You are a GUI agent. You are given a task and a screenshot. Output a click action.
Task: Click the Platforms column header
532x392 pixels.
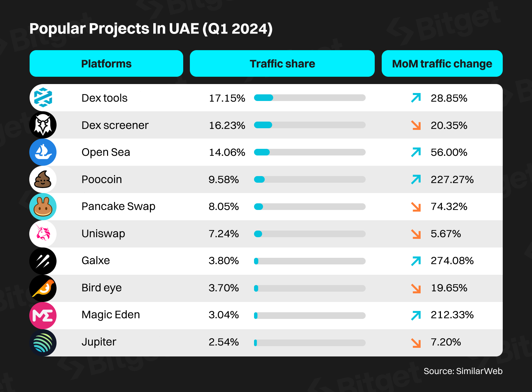click(106, 63)
